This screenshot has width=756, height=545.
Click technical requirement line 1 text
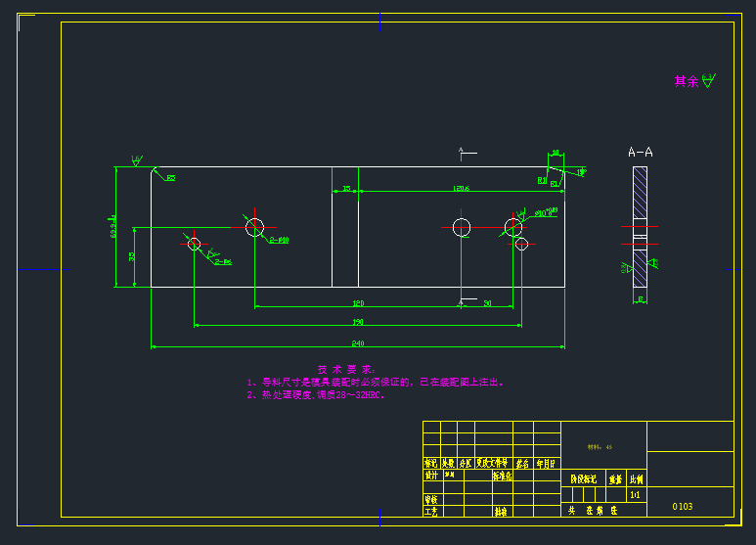pyautogui.click(x=376, y=383)
